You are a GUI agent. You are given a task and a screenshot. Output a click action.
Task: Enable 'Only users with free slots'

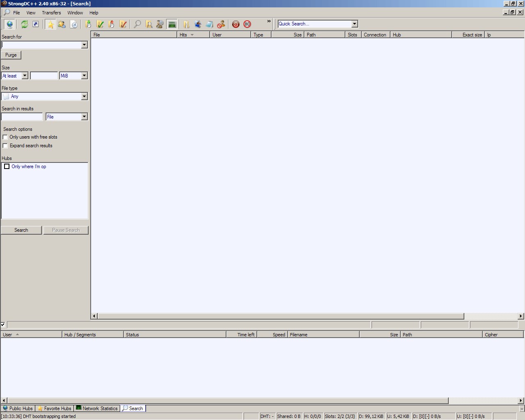5,137
